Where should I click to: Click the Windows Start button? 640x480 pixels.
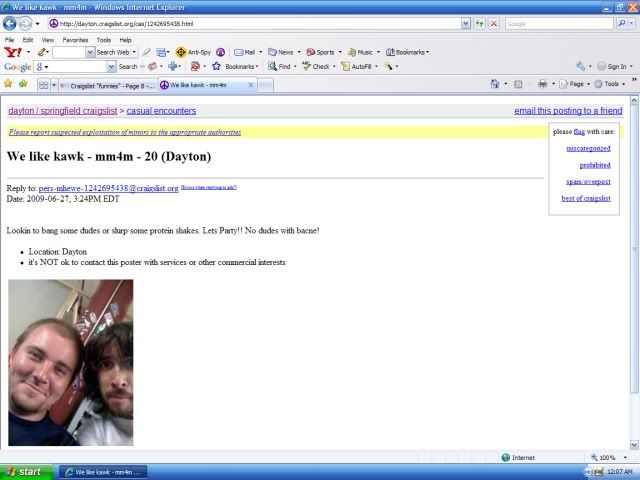pyautogui.click(x=24, y=471)
